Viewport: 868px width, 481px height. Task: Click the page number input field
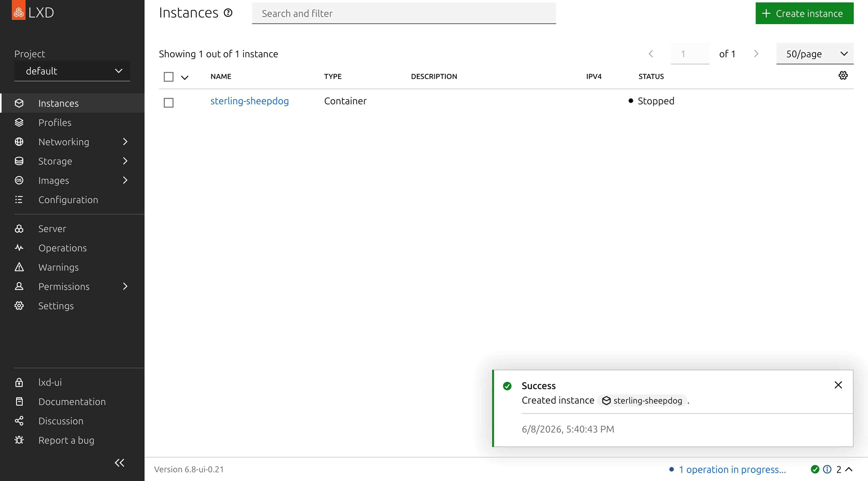coord(690,54)
